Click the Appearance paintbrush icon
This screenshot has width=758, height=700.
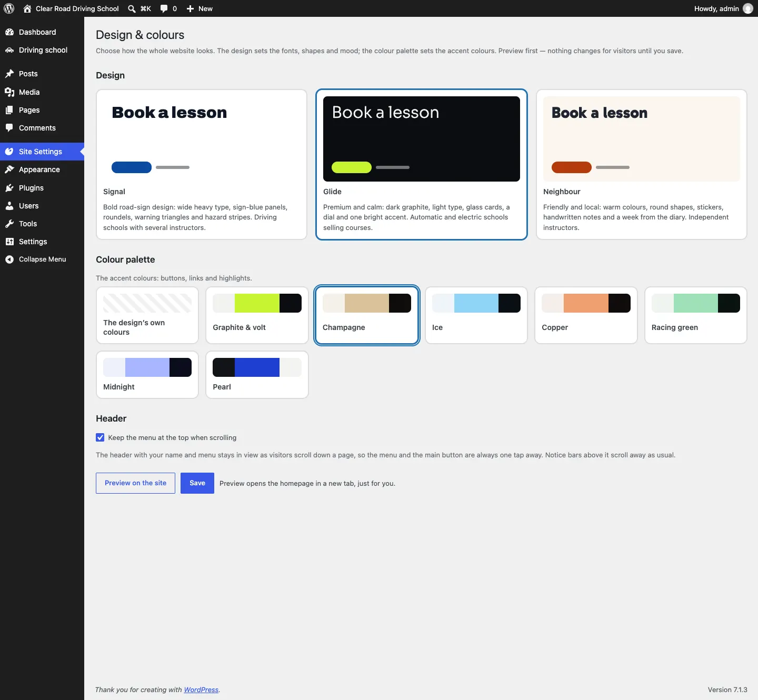coord(9,169)
